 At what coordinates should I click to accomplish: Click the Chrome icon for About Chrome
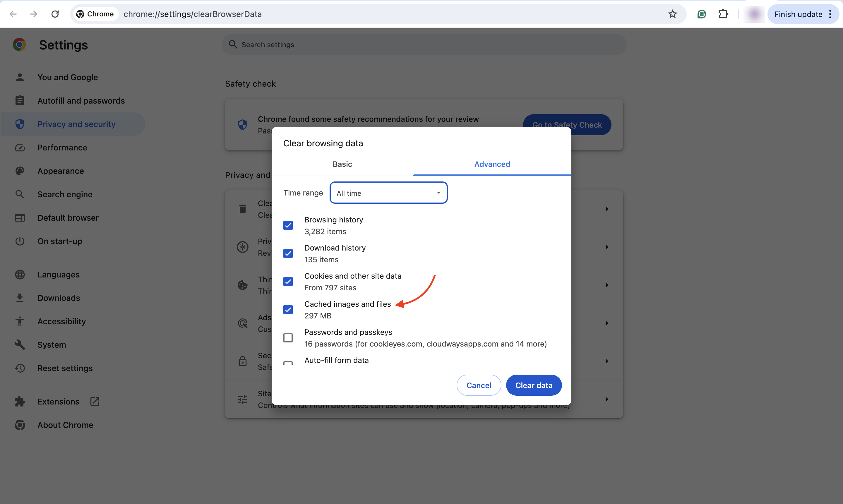[20, 425]
